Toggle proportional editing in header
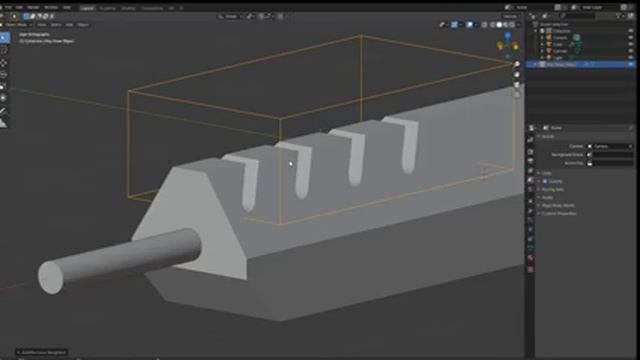The width and height of the screenshot is (640, 360). pos(280,16)
